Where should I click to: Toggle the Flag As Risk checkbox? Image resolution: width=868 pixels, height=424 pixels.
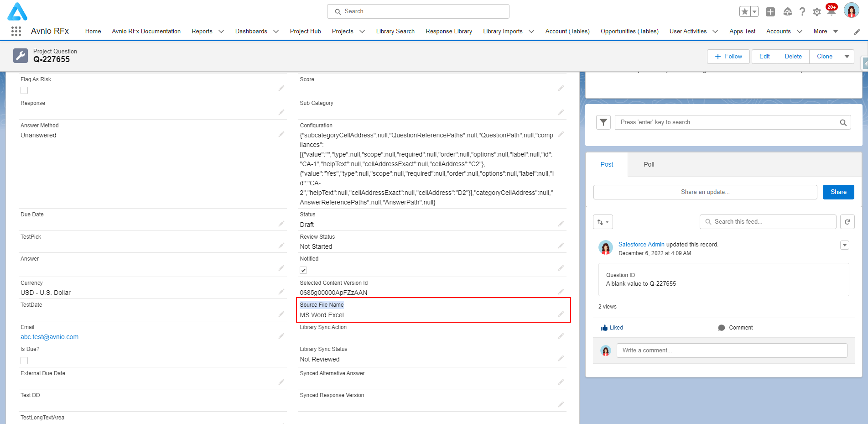click(x=24, y=90)
